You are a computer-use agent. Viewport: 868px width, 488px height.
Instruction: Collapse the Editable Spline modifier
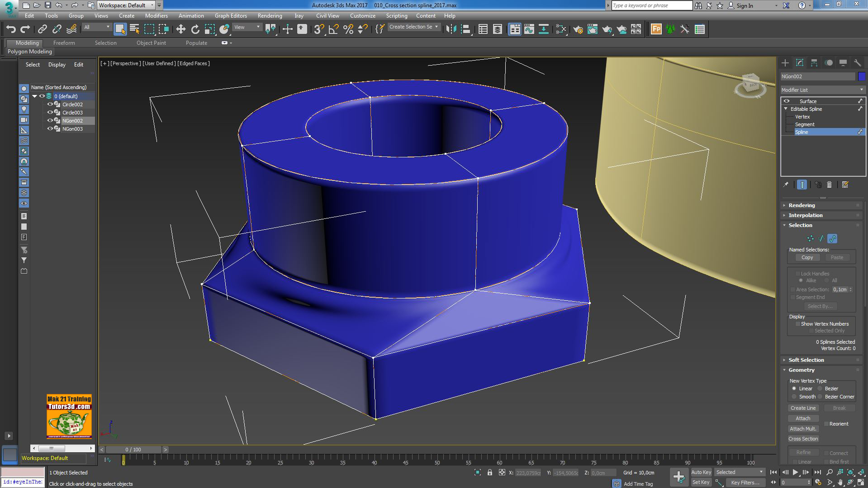tap(786, 109)
